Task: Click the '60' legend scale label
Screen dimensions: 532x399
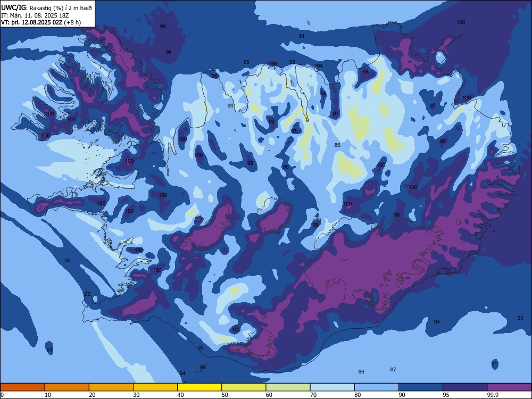Action: click(x=269, y=395)
